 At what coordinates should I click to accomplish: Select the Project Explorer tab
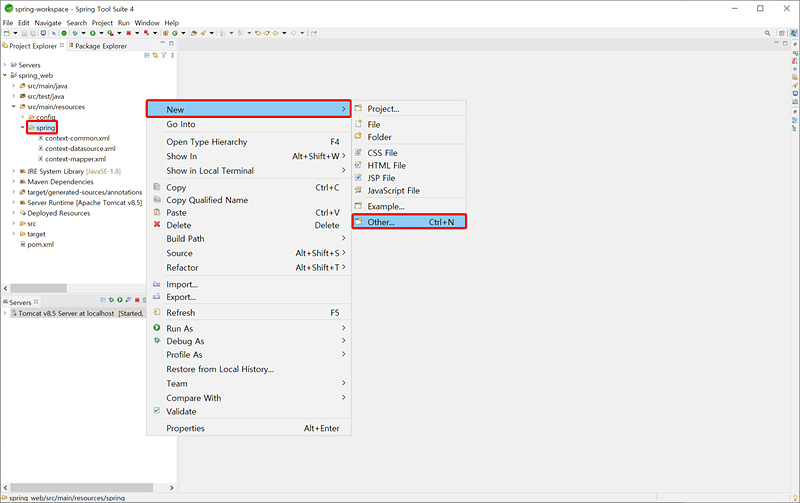tap(33, 46)
